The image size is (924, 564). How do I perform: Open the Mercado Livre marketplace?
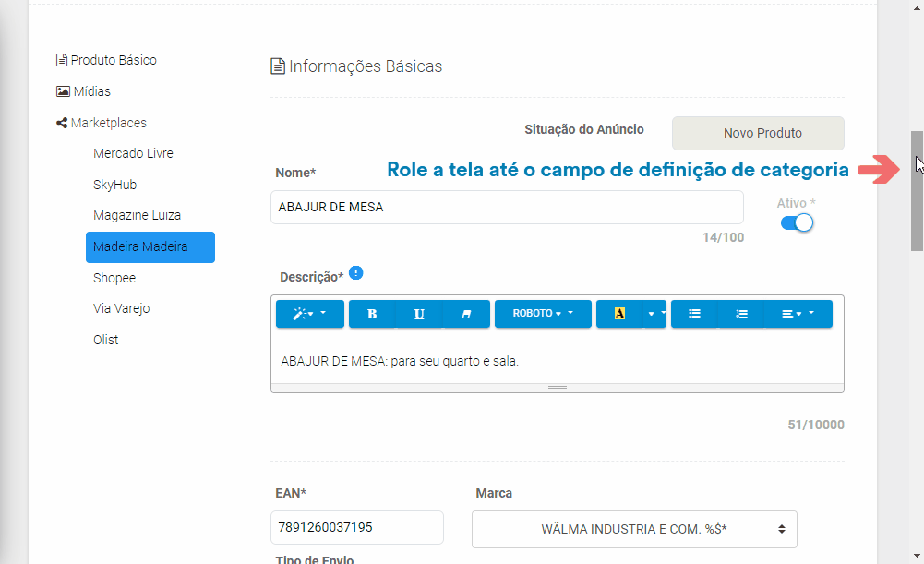[x=133, y=153]
